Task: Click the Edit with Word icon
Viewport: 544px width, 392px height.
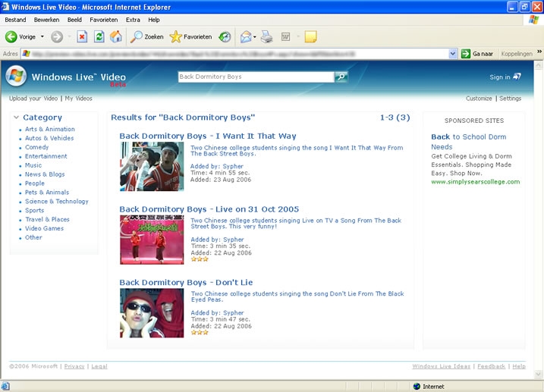Action: pos(285,36)
